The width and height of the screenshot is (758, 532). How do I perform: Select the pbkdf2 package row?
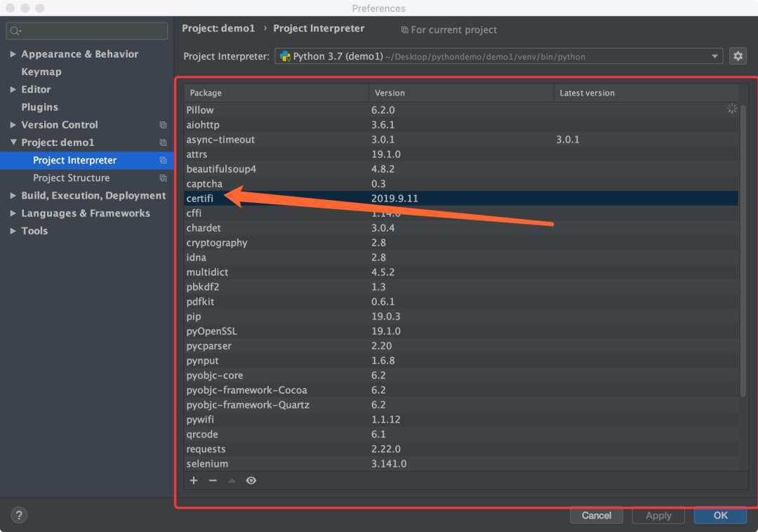(461, 287)
